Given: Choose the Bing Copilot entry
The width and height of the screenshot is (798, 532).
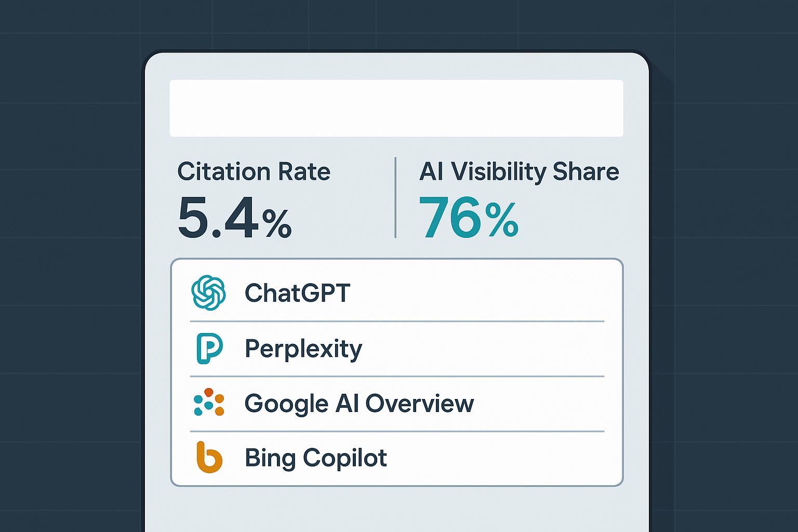Looking at the screenshot, I should [x=315, y=458].
